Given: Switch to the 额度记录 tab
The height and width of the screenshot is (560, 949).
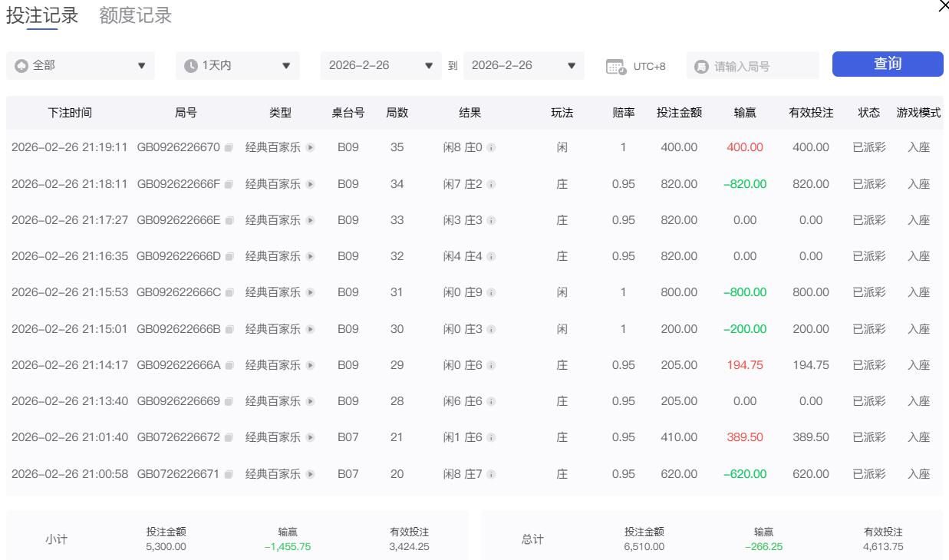Looking at the screenshot, I should click(x=135, y=15).
